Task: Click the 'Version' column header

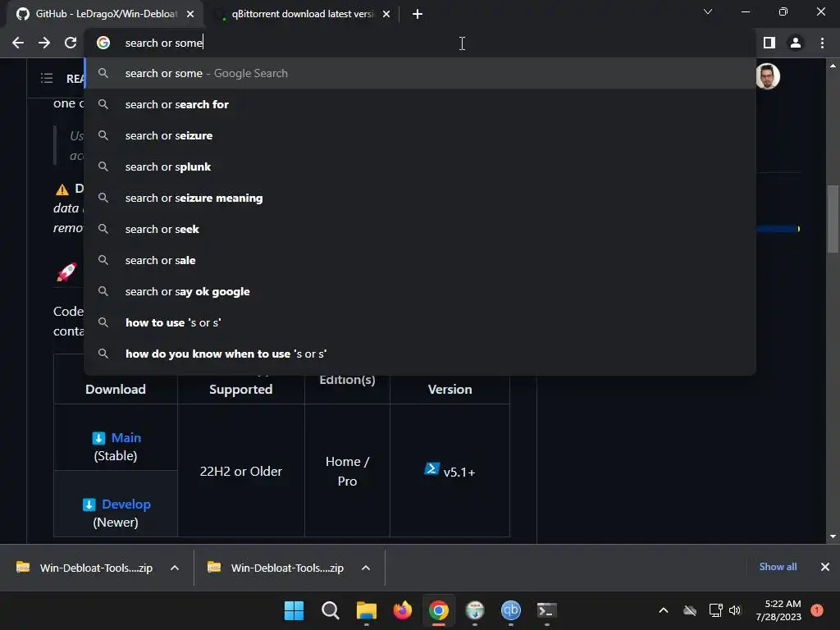Action: 450,390
